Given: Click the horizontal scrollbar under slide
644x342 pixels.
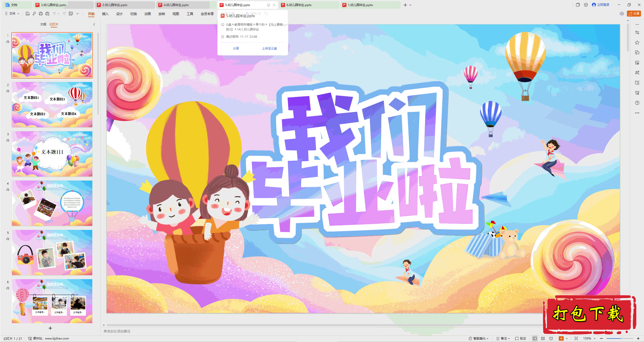Looking at the screenshot, I should coord(325,325).
